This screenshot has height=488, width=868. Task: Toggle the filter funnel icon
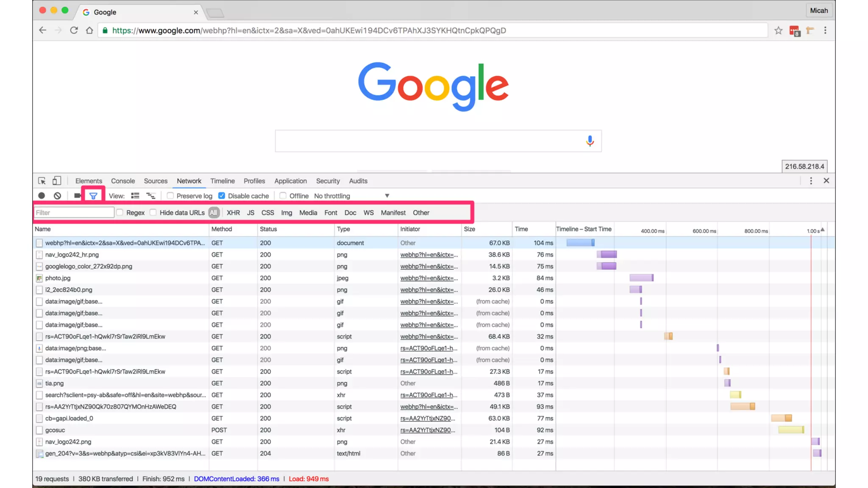click(93, 196)
